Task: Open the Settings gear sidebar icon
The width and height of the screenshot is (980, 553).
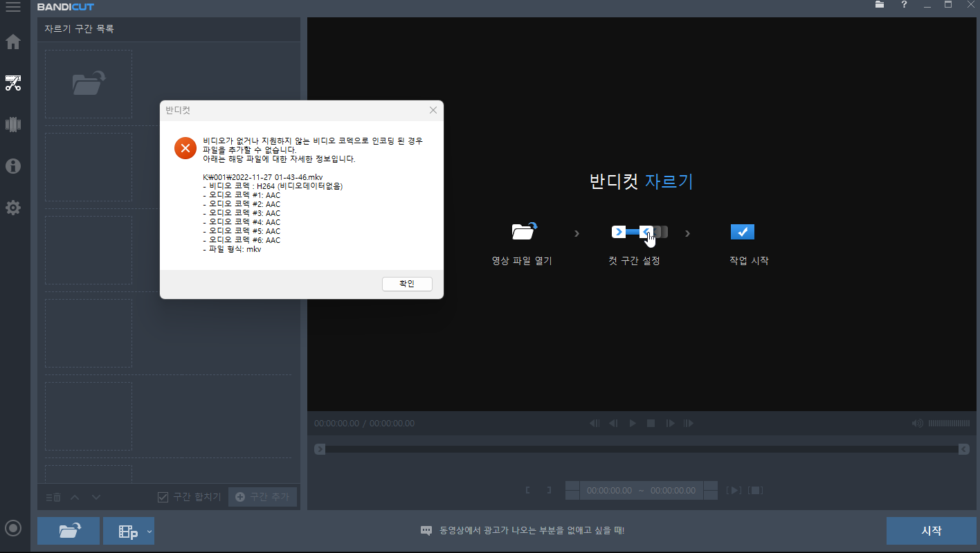Action: coord(13,208)
